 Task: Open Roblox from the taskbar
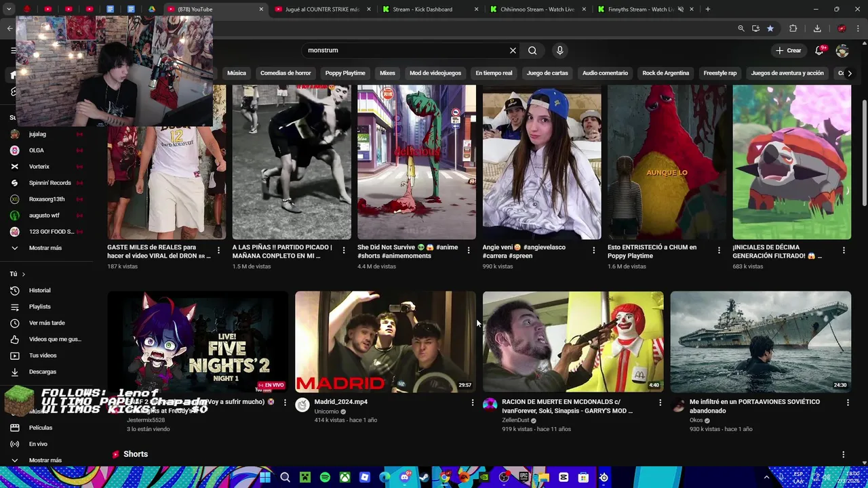(365, 477)
